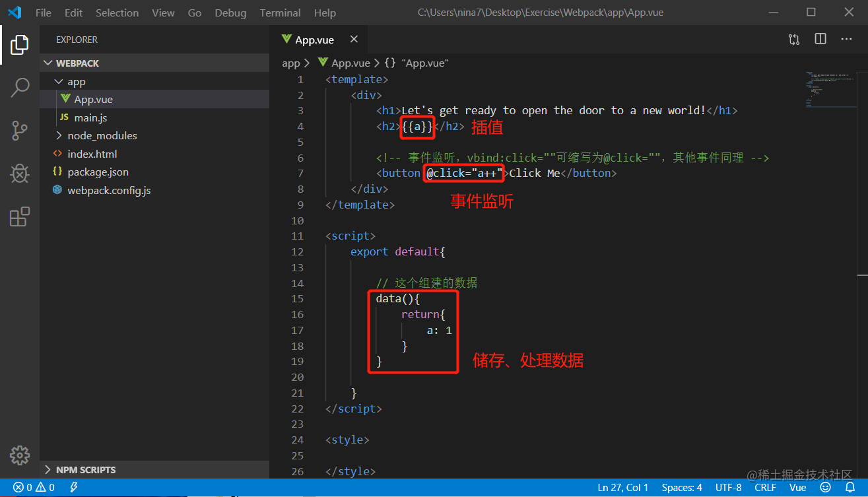Click the feedback smiley icon
The image size is (868, 497).
click(825, 488)
